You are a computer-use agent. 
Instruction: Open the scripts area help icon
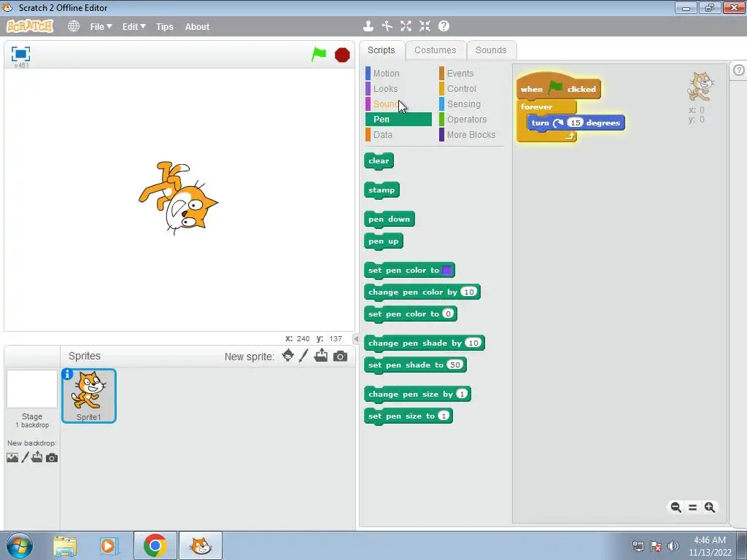(738, 71)
